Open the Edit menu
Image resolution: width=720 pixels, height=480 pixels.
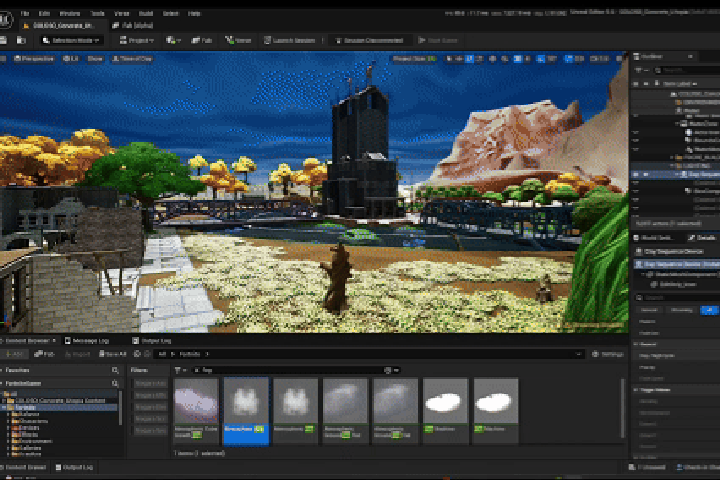44,14
